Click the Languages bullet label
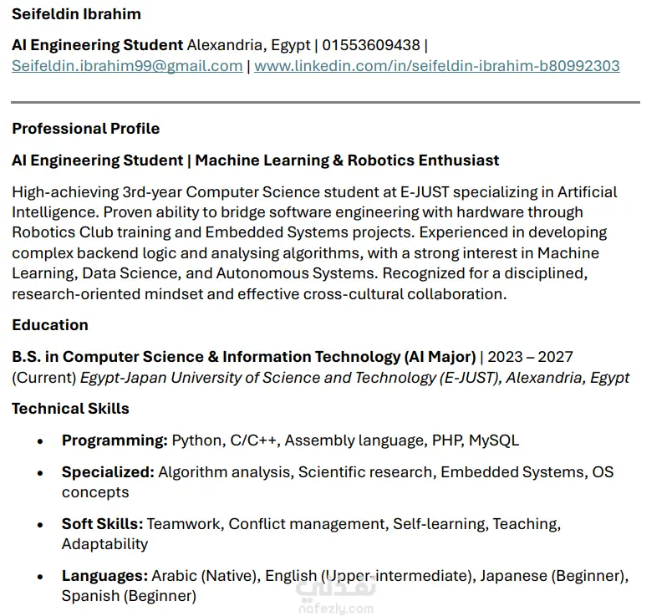 pos(105,576)
